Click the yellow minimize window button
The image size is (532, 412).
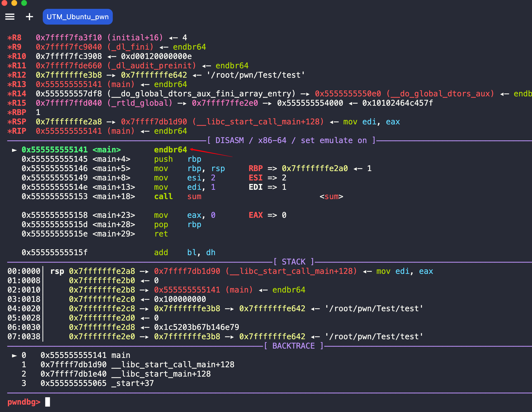[14, 3]
